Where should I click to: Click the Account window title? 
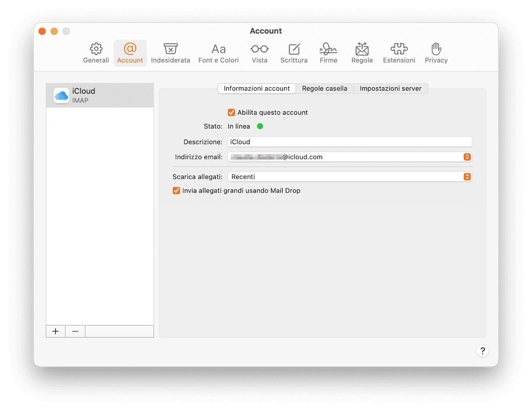coord(266,31)
